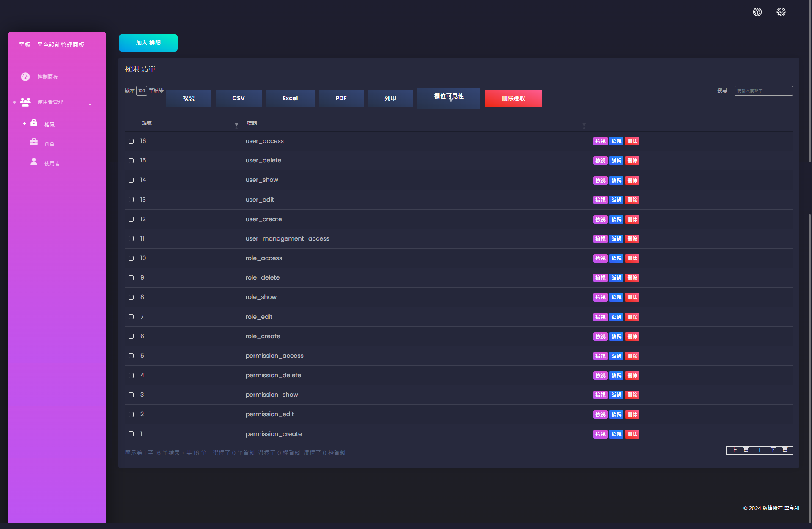The height and width of the screenshot is (529, 812).
Task: Select the dashboard speedometer icon beside 控制面板
Action: pos(25,77)
